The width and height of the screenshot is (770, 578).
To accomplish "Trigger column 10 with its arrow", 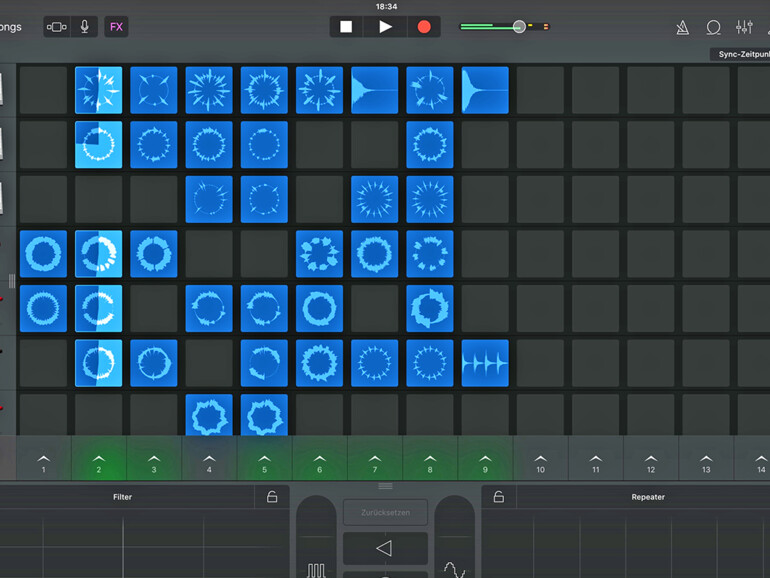I will (541, 463).
